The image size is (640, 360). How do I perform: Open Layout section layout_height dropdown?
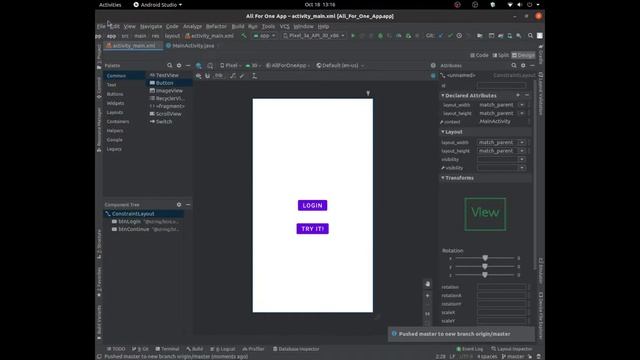tap(522, 151)
